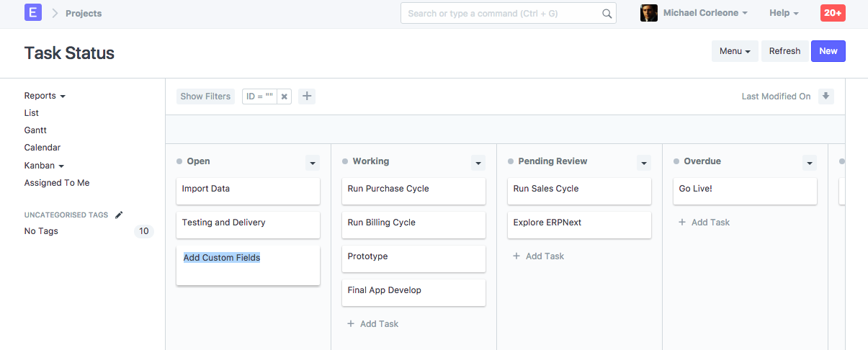Switch to Gantt view in sidebar
868x350 pixels.
pyautogui.click(x=35, y=130)
